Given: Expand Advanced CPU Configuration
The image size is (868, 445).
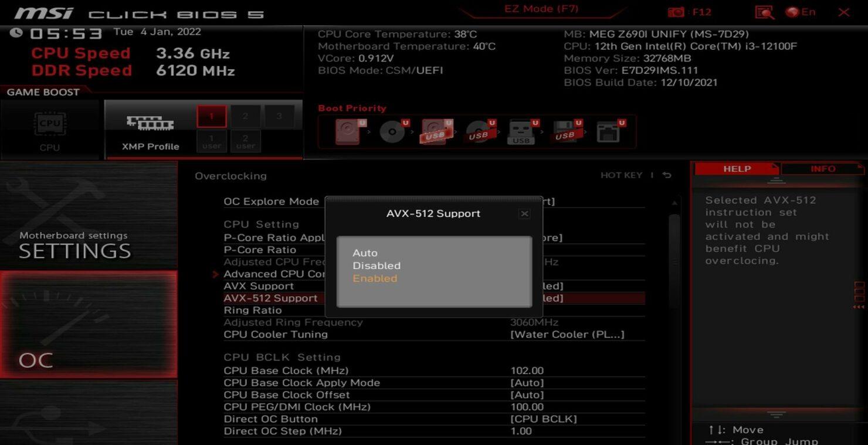Looking at the screenshot, I should (x=276, y=273).
